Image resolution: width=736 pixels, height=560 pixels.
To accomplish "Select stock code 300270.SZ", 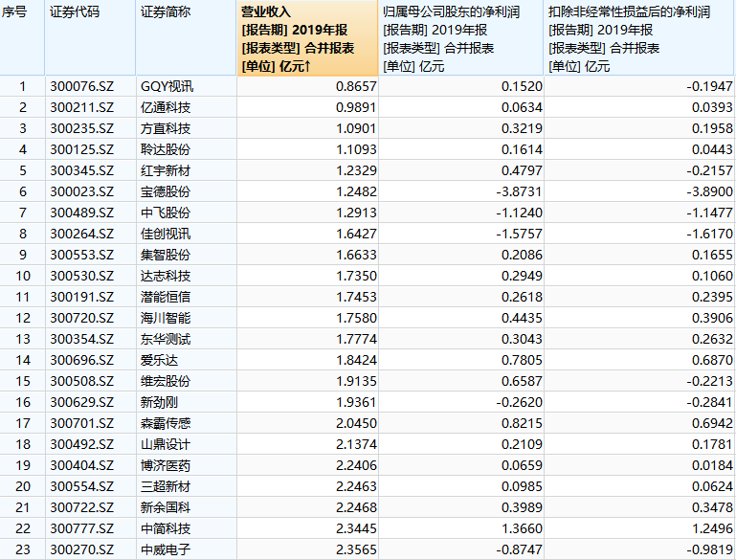I will pos(82,549).
